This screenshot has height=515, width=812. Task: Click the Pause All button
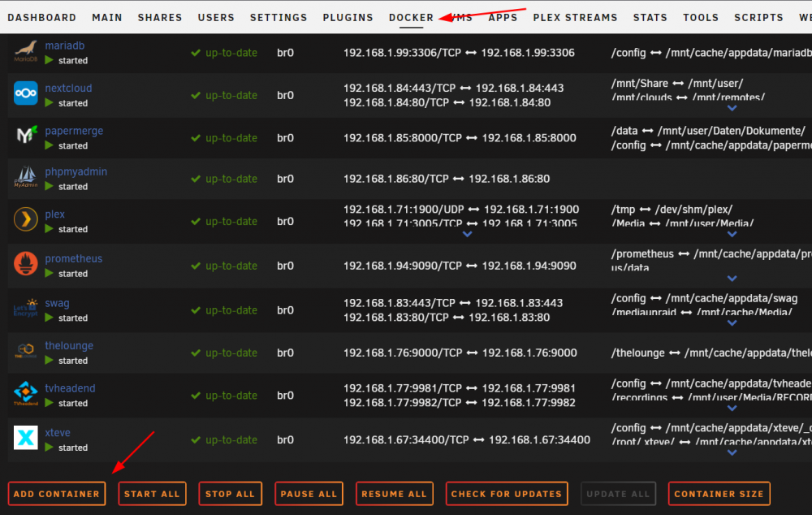pos(309,494)
